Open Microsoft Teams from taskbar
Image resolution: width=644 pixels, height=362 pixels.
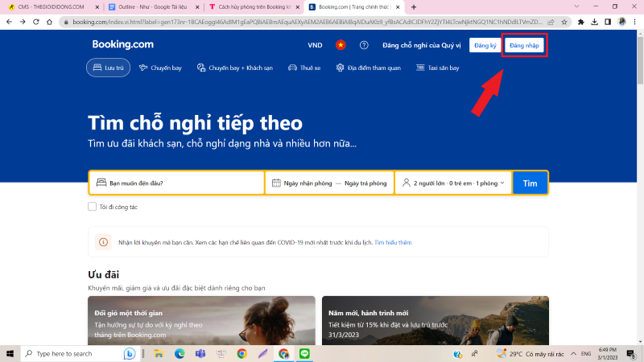[x=200, y=354]
